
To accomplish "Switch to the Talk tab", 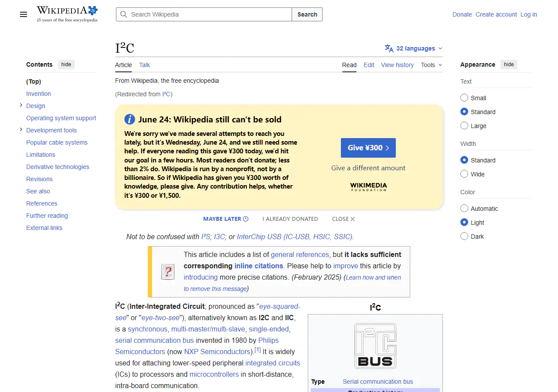I will pos(144,65).
